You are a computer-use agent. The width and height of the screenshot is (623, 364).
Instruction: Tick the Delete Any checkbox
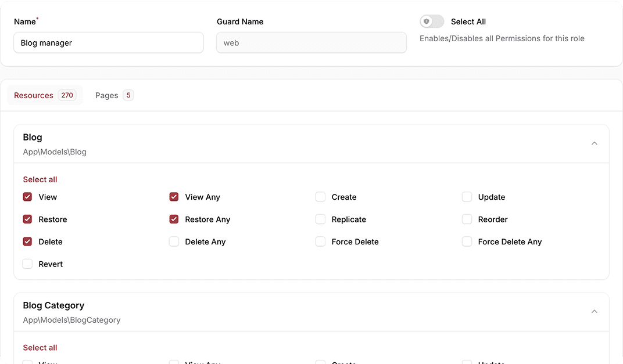[x=174, y=242]
